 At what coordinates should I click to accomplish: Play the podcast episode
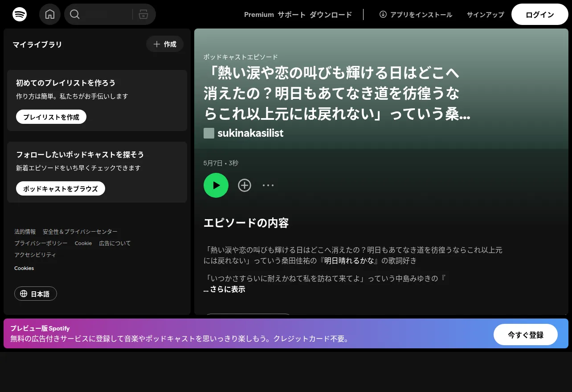pyautogui.click(x=216, y=185)
